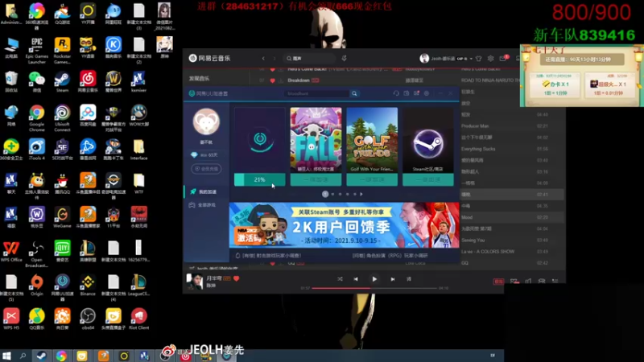
Task: Skip to the next track
Action: (393, 279)
